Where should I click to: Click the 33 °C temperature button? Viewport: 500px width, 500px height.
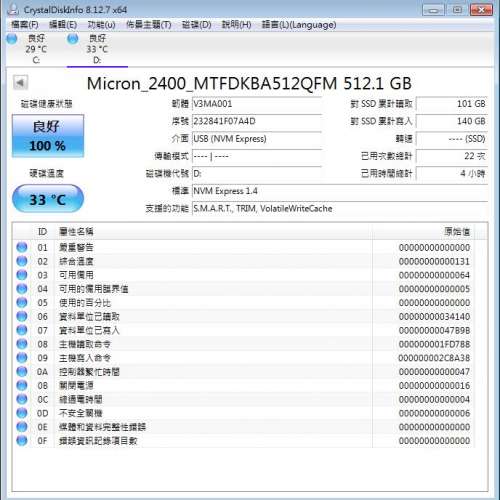48,199
